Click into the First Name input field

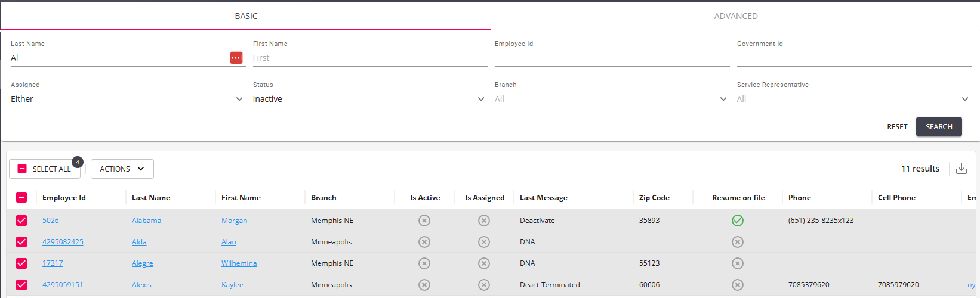coord(369,58)
